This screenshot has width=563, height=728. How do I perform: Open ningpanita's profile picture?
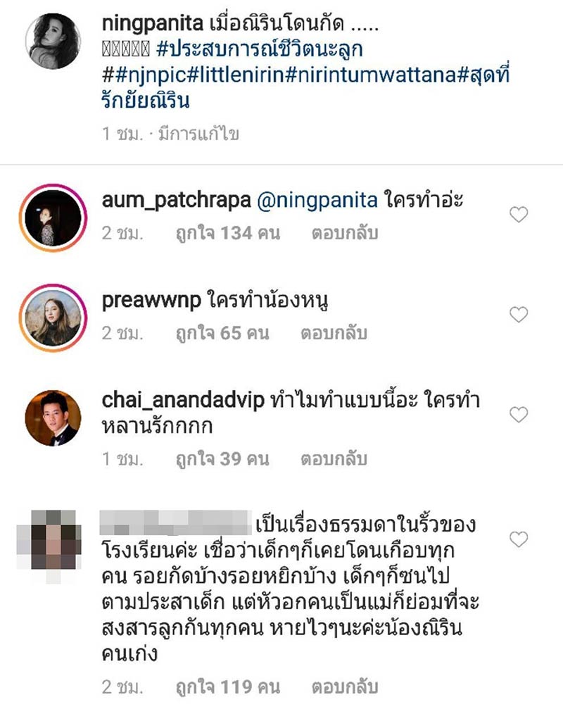click(x=53, y=41)
